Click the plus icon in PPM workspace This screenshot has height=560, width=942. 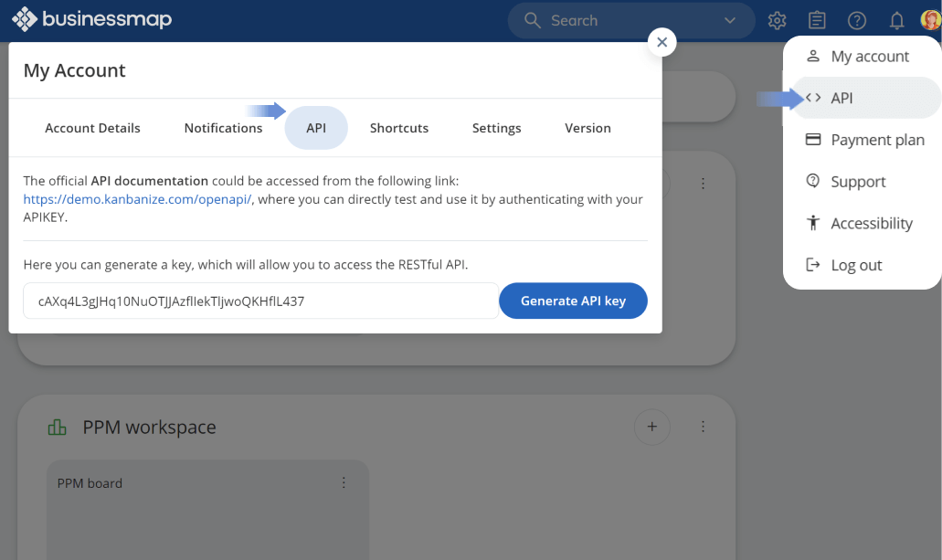(x=651, y=427)
